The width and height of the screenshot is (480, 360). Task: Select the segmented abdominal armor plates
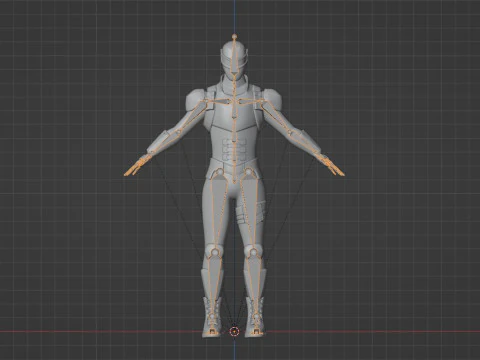coord(235,151)
